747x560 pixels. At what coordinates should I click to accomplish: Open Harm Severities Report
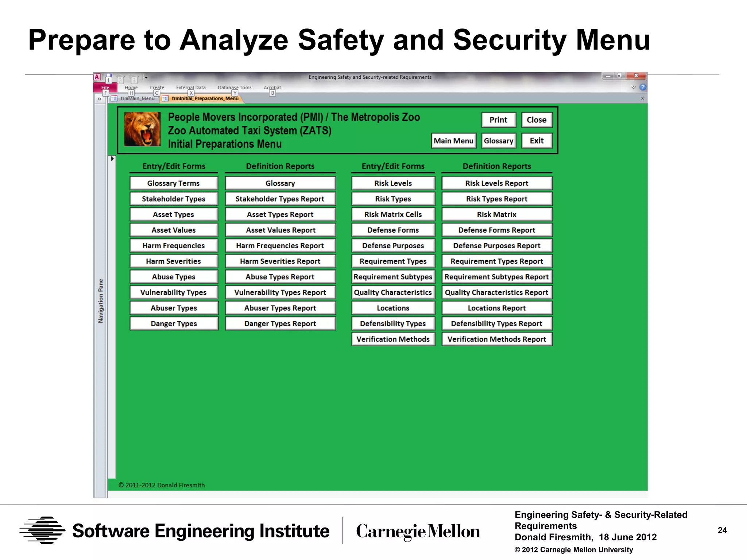click(280, 261)
